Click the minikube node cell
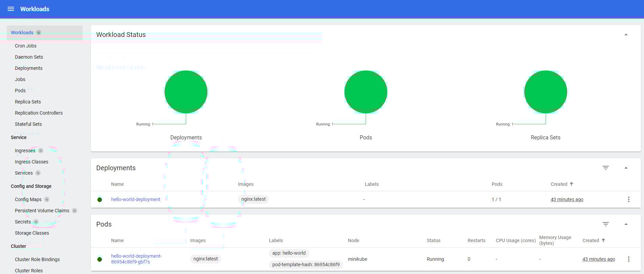644x274 pixels. [x=357, y=259]
